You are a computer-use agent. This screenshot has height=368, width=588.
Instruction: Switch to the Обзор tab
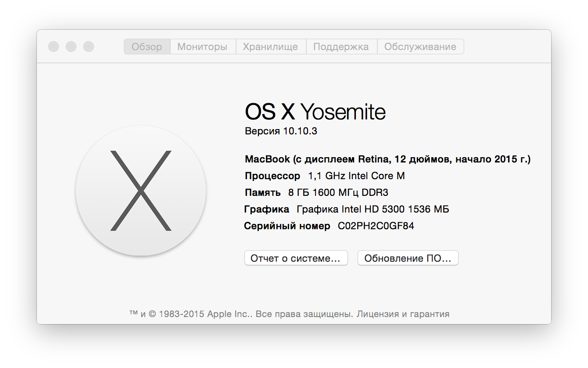[x=147, y=47]
